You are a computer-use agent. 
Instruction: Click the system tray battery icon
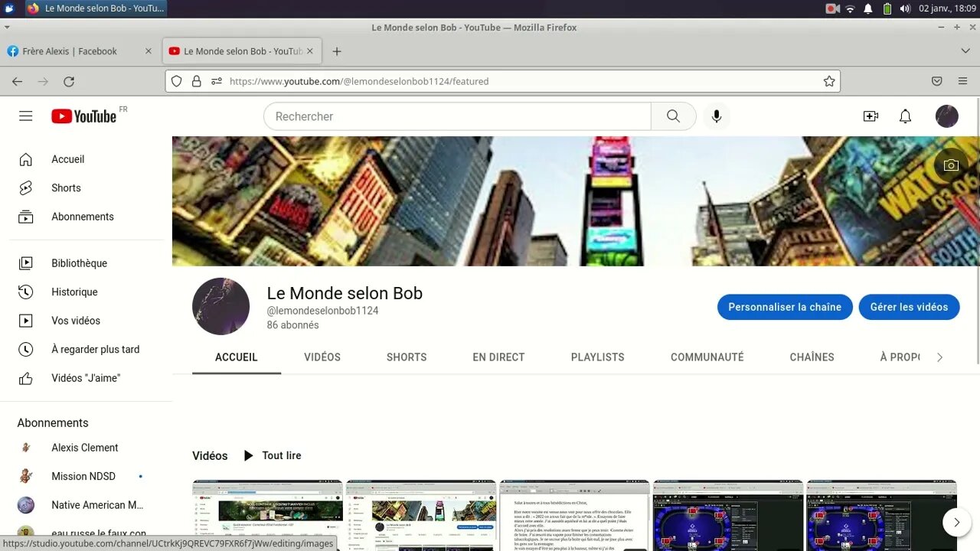887,8
